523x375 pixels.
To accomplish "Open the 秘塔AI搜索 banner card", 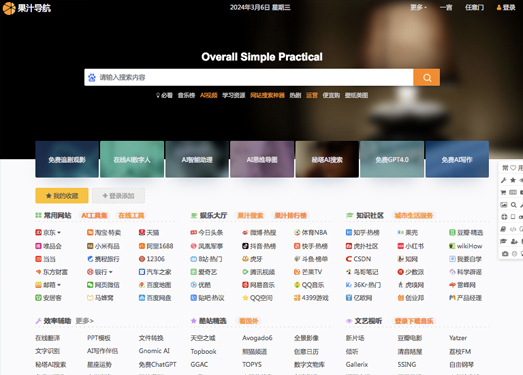I will click(x=327, y=159).
